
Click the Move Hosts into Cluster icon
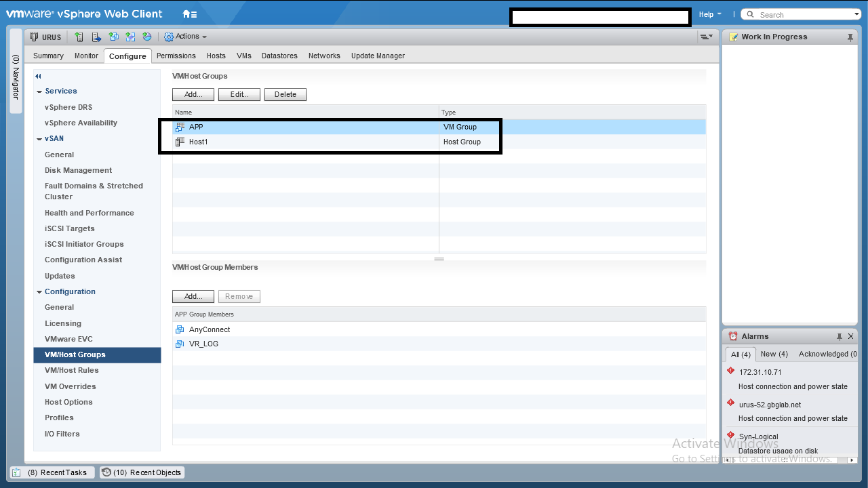pyautogui.click(x=96, y=37)
